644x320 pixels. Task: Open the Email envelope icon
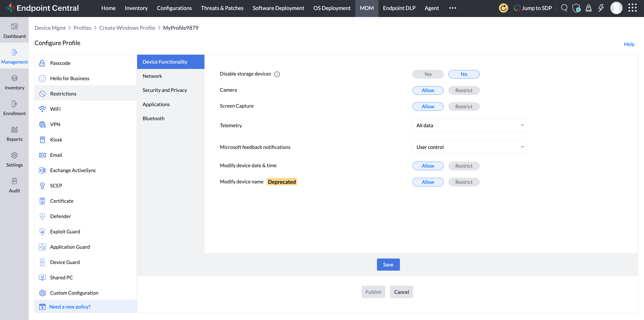click(x=42, y=155)
